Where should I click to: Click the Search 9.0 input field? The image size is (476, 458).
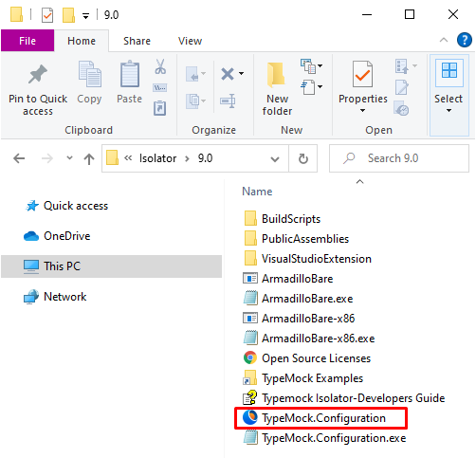pyautogui.click(x=399, y=158)
